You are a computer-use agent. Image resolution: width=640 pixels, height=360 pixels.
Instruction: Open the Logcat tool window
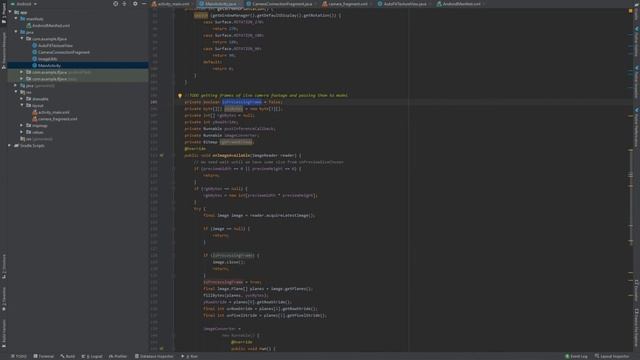coord(92,356)
